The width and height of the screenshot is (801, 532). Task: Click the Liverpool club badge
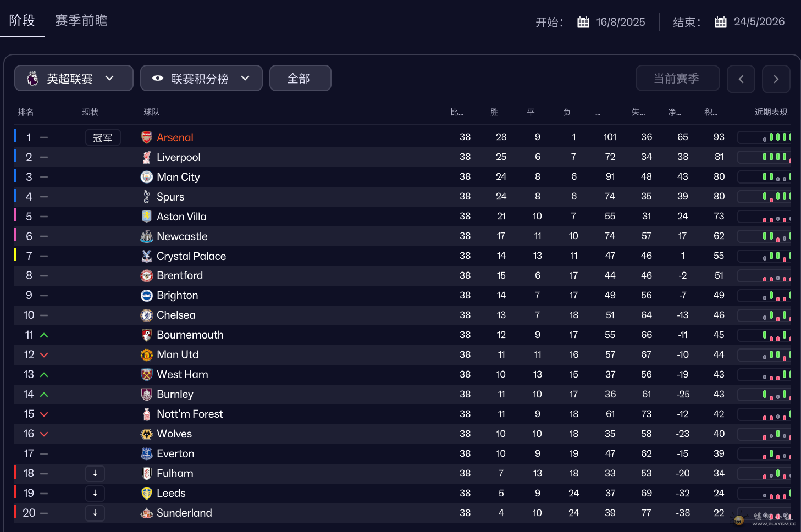146,157
